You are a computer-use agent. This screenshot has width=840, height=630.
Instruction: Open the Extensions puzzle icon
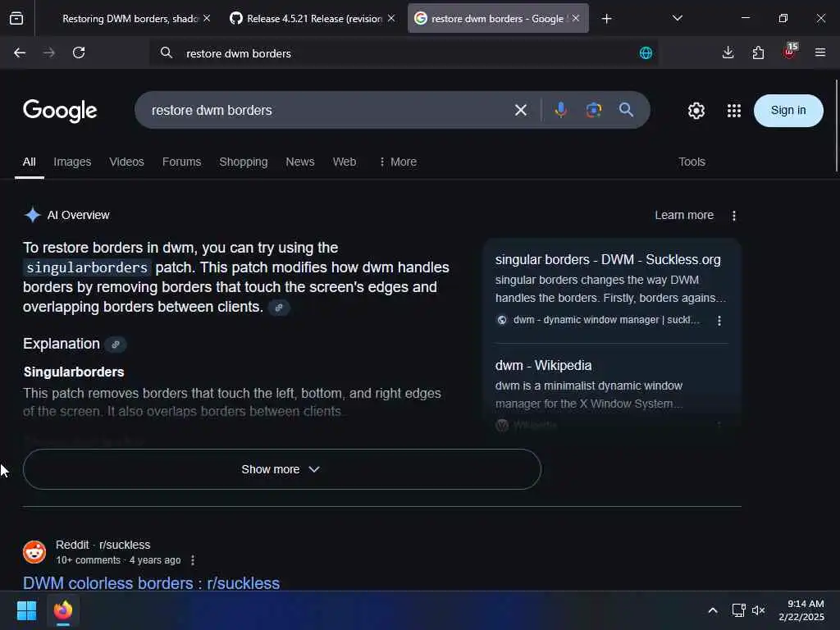tap(758, 52)
